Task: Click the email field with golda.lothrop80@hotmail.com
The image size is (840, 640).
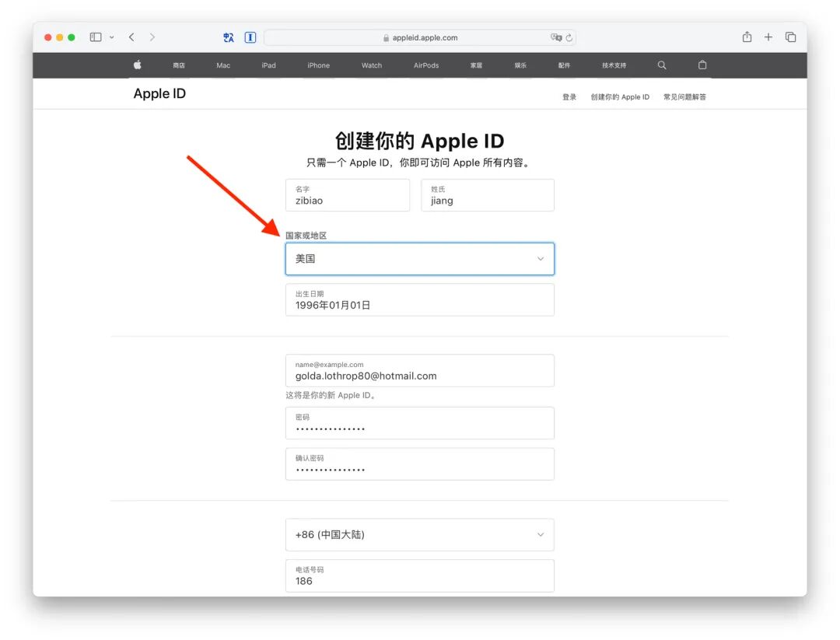Action: (420, 371)
